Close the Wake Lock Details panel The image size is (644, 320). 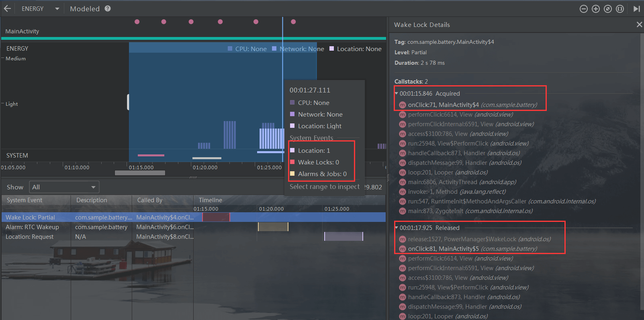click(x=639, y=25)
